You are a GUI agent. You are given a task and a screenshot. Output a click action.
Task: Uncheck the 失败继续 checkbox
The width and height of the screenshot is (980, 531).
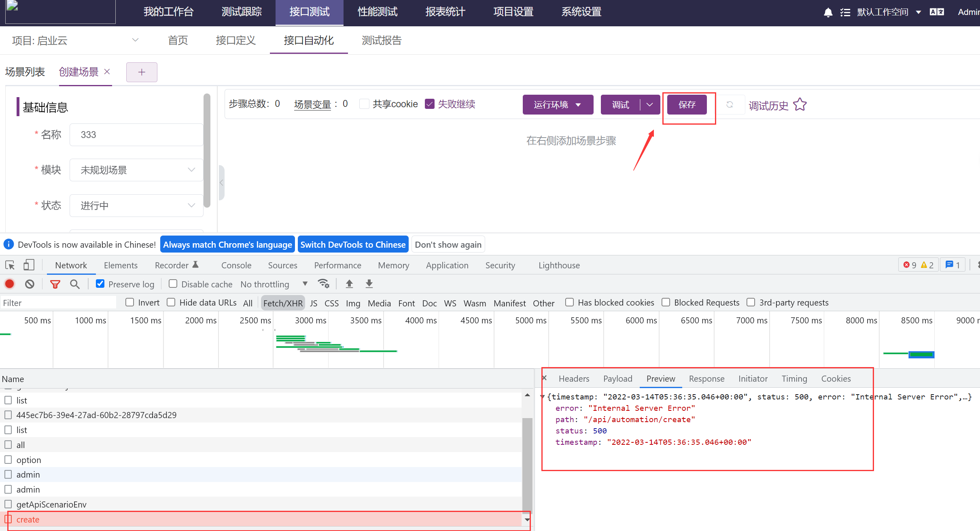coord(430,104)
